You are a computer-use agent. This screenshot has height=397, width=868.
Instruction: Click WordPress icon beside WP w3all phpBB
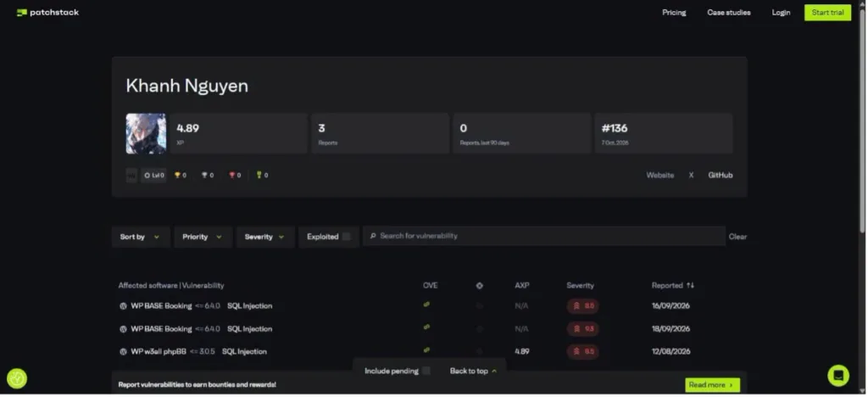(123, 351)
